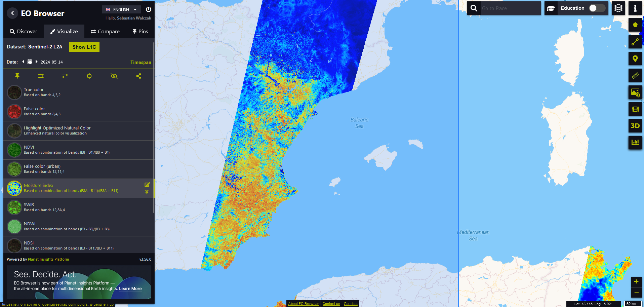The width and height of the screenshot is (644, 307).
Task: Zoom in the map with plus button
Action: 636,282
